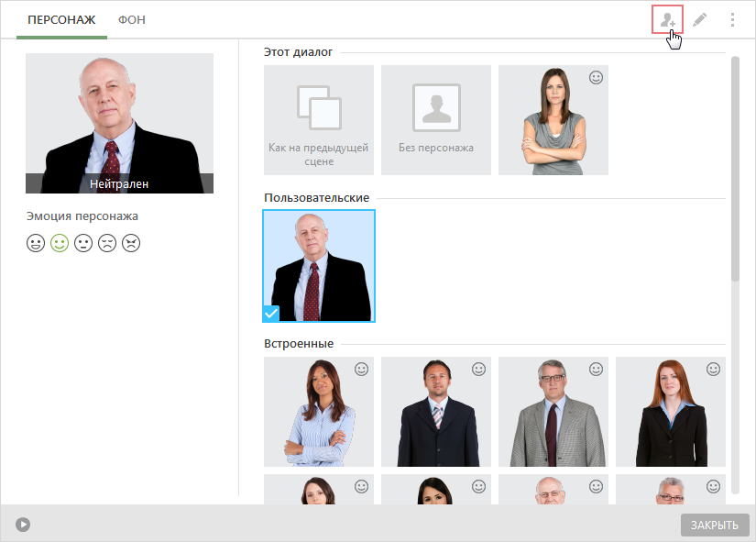Switch to the ПЕРСОНАЖ tab
756x542 pixels.
(x=61, y=20)
